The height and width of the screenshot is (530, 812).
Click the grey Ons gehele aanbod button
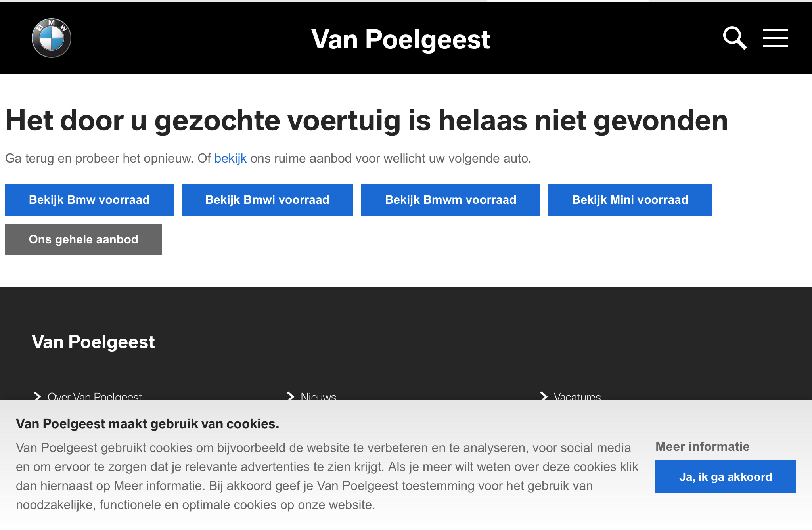click(84, 239)
